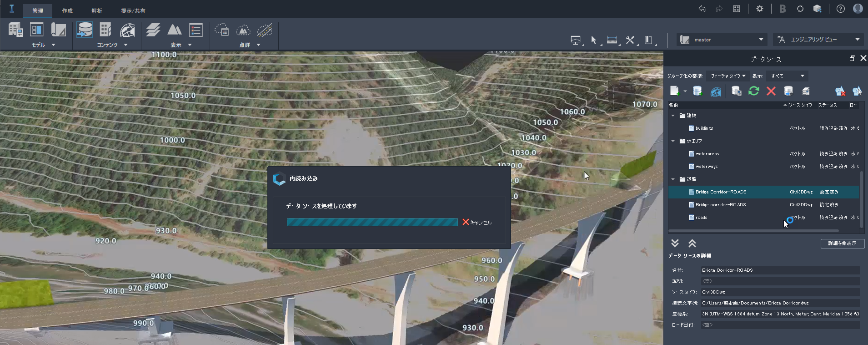This screenshot has height=345, width=868.
Task: Click the clear feature selection icon with red X
Action: pyautogui.click(x=840, y=91)
